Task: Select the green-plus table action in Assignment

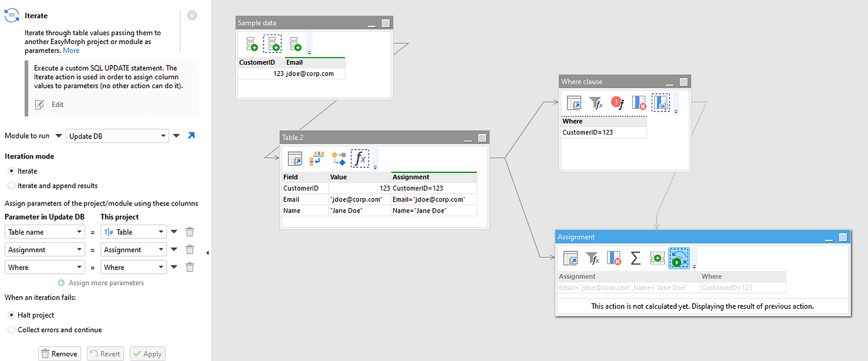Action: coord(657,258)
